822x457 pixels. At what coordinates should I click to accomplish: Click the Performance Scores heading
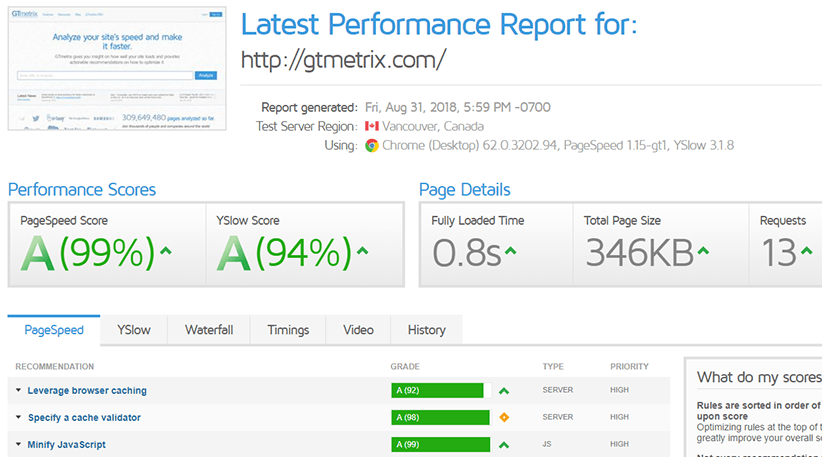82,190
